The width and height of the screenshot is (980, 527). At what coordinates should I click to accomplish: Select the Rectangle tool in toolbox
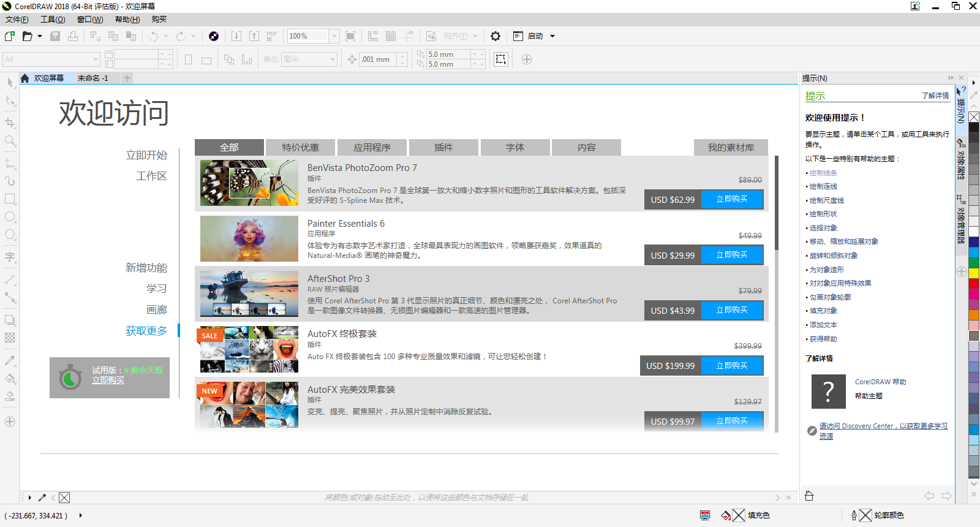(x=10, y=199)
